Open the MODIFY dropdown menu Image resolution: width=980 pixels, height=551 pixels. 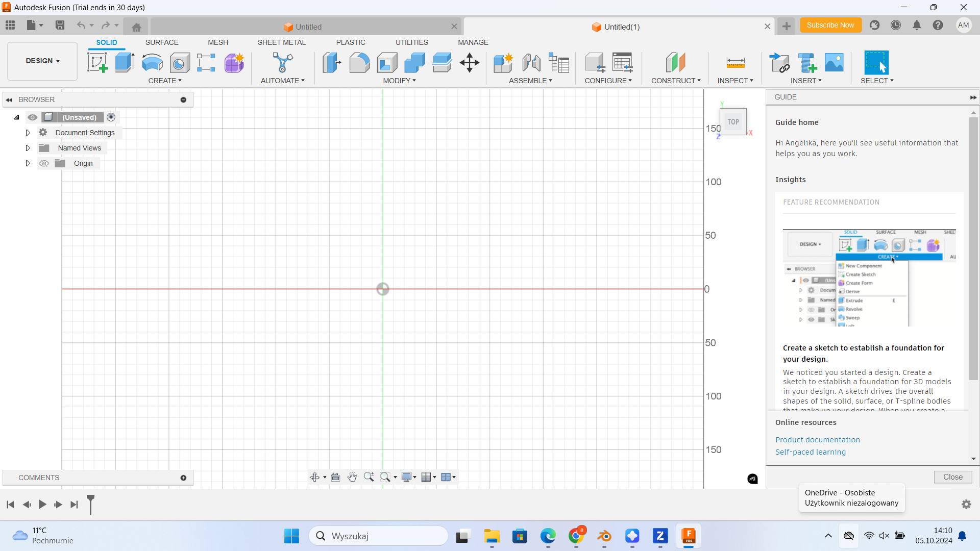tap(400, 81)
